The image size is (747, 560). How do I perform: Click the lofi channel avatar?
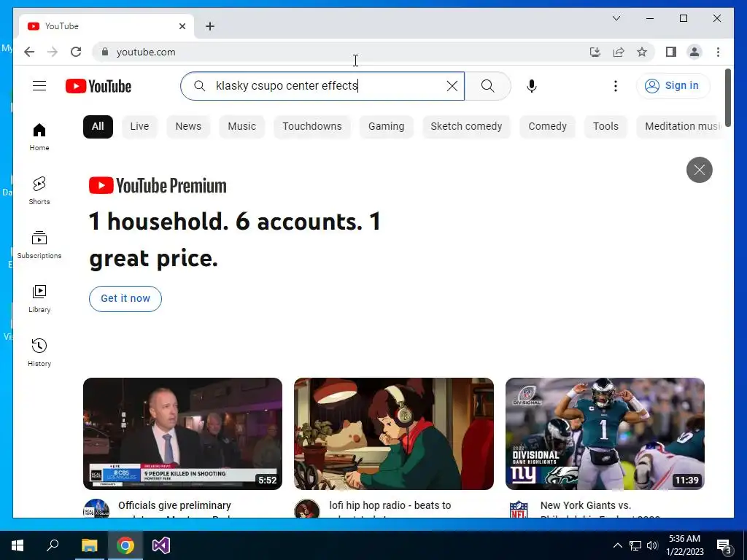pos(307,509)
